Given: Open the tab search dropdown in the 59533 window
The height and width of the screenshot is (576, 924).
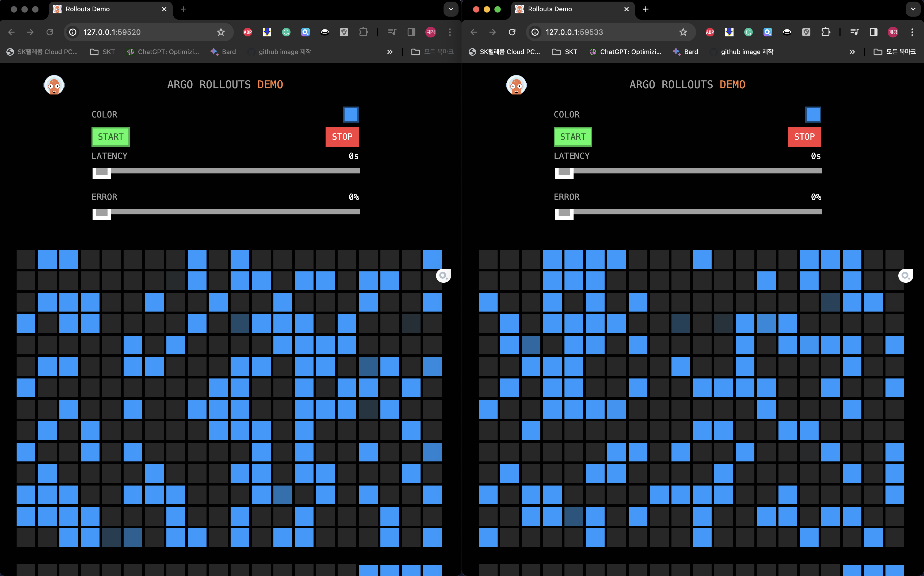Looking at the screenshot, I should pyautogui.click(x=913, y=9).
